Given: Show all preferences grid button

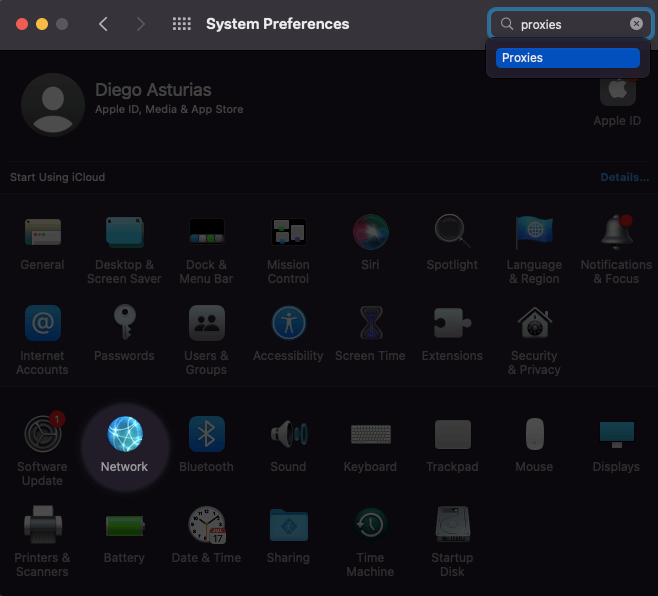Looking at the screenshot, I should (x=182, y=24).
